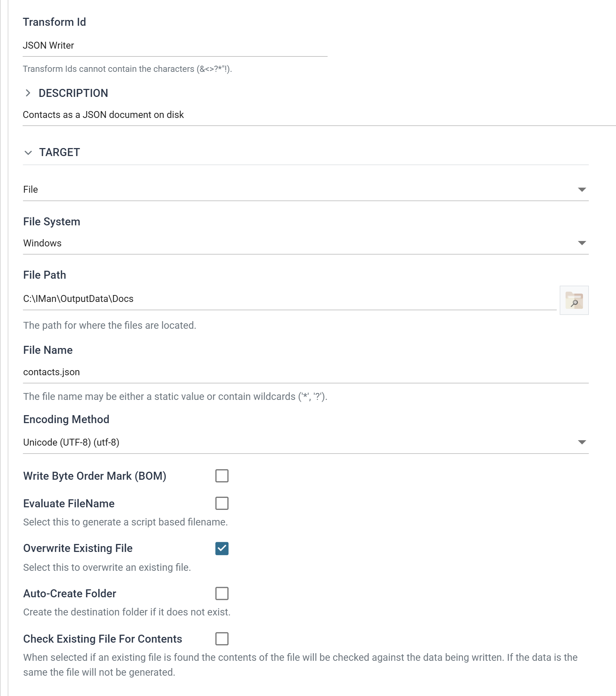Click the TARGET section heading

click(x=59, y=152)
